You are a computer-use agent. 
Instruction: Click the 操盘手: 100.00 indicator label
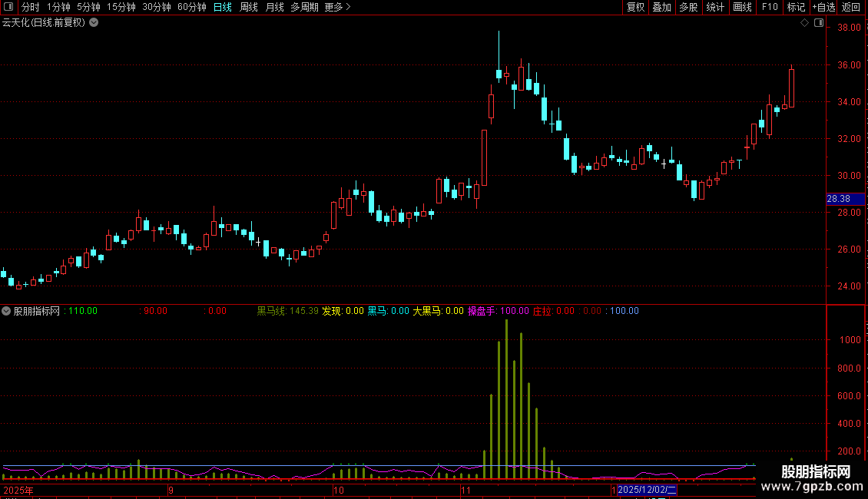click(x=499, y=311)
